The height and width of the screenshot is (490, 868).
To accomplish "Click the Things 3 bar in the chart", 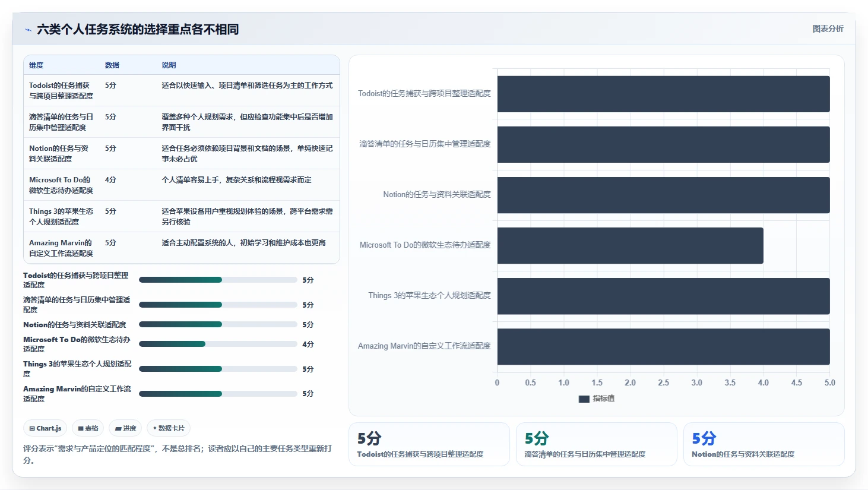I will [663, 296].
